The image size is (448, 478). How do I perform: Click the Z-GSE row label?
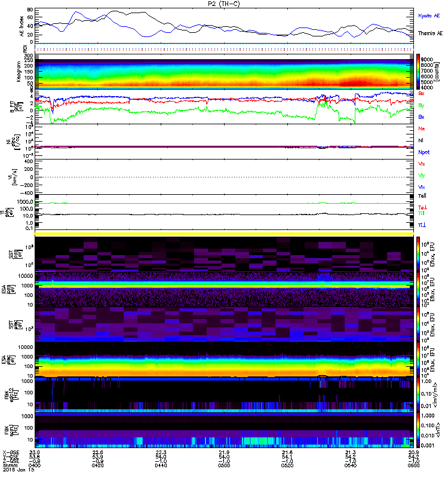point(11,461)
